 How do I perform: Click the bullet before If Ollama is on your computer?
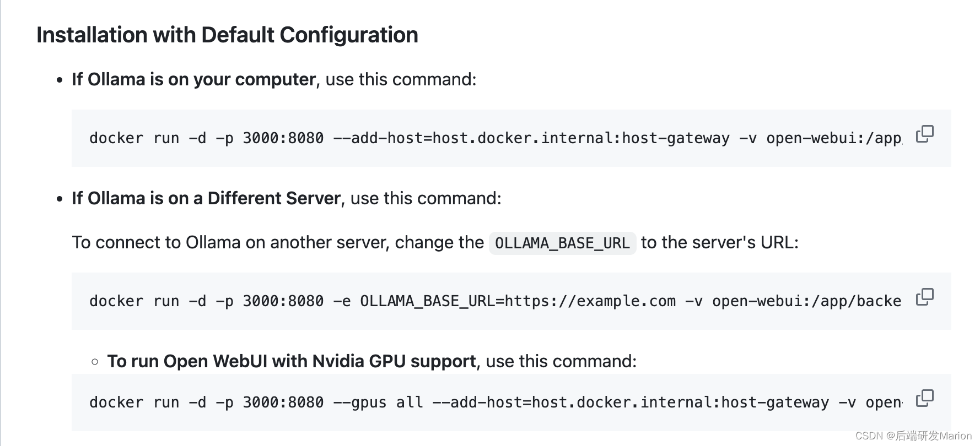tap(60, 80)
